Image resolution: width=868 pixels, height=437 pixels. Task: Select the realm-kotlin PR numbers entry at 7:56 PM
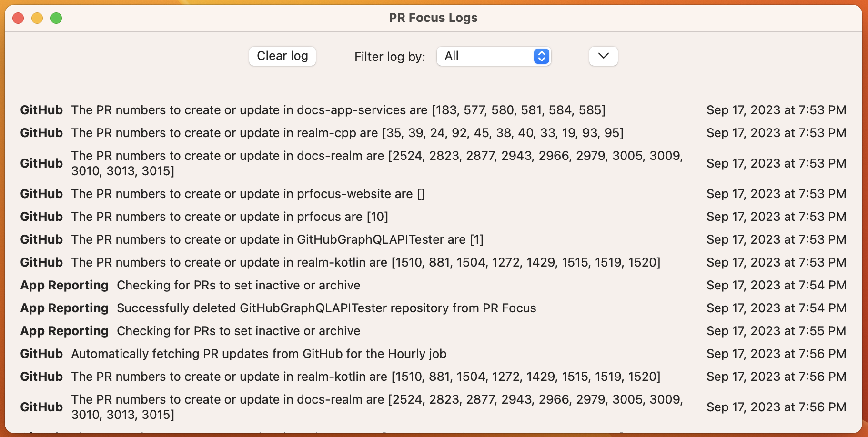coord(433,377)
